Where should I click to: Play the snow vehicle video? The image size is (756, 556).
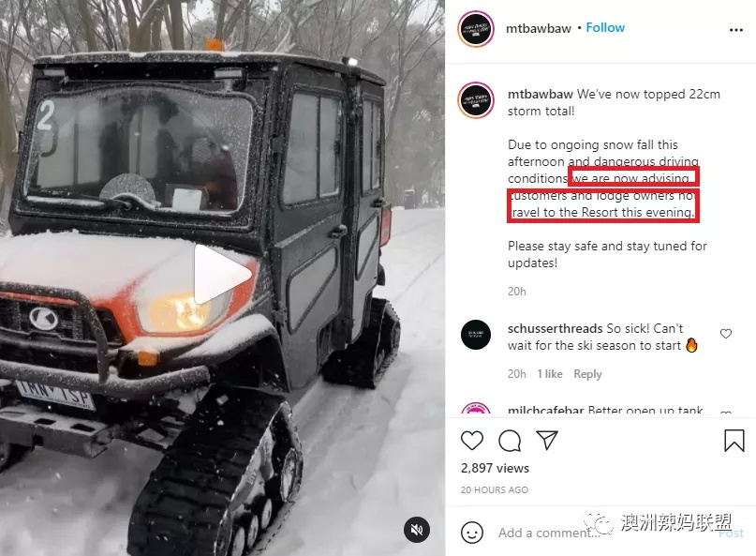223,275
